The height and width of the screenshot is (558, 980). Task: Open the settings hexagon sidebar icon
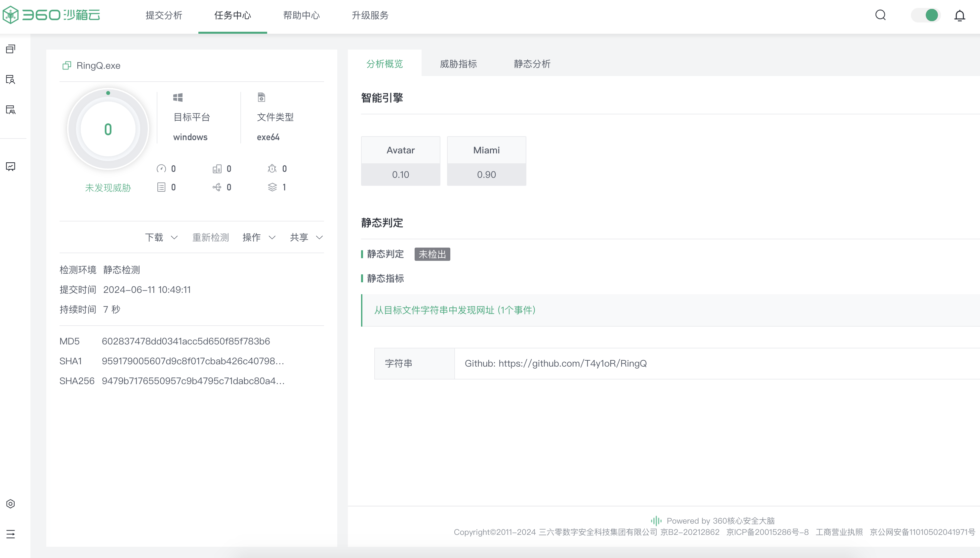(x=11, y=503)
